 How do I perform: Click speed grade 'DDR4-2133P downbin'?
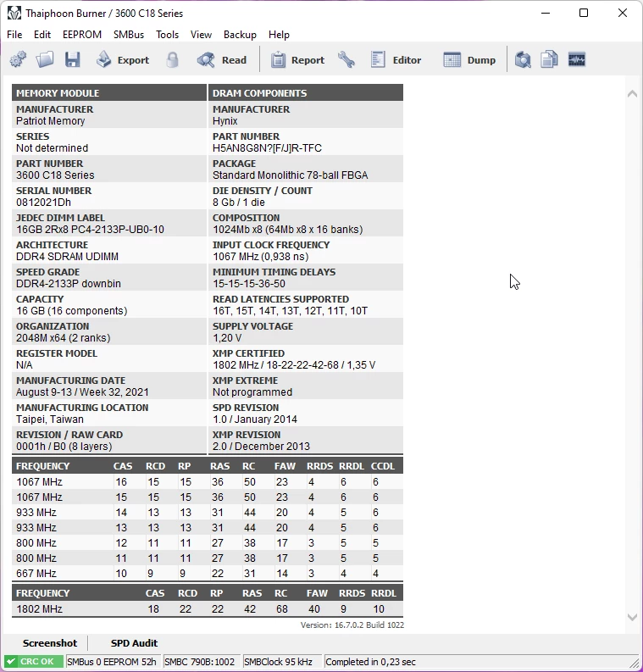click(69, 283)
